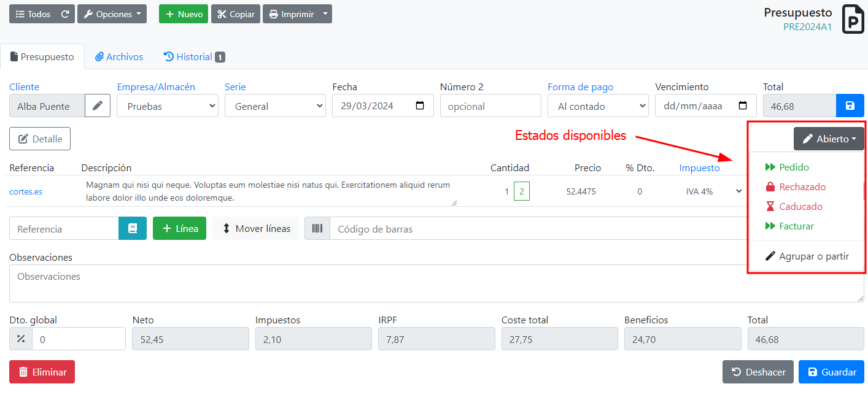868x408 pixels.
Task: Click the refresh icon next to Todos
Action: [x=65, y=14]
